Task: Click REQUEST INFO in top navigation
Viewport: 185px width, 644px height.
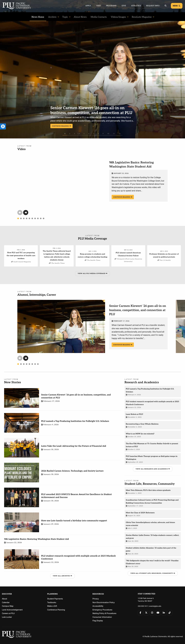Action: 153,6
